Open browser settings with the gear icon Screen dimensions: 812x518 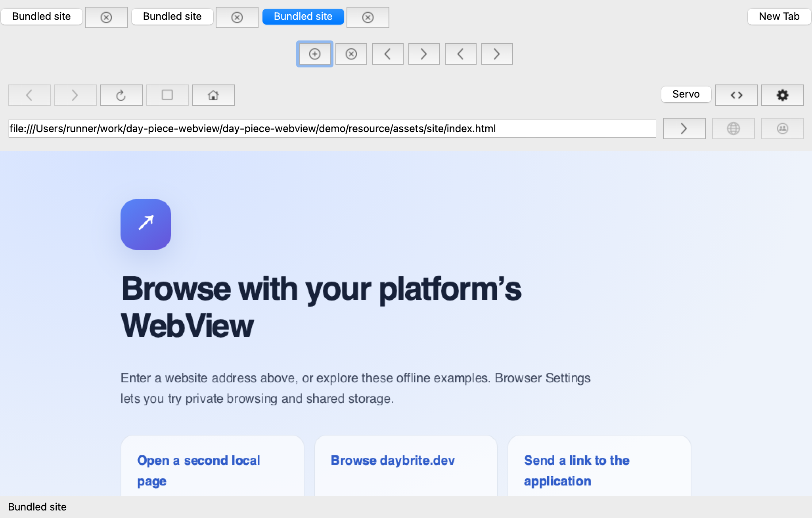(x=783, y=95)
